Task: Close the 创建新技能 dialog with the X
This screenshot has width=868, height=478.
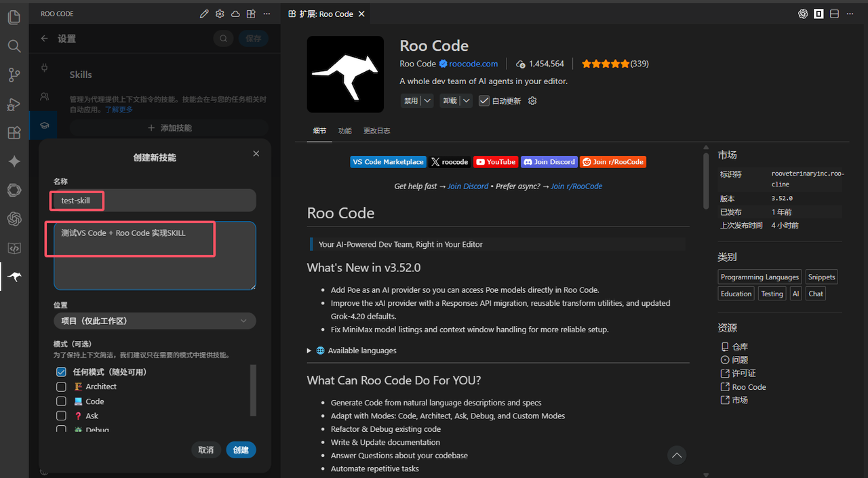Action: coord(256,154)
